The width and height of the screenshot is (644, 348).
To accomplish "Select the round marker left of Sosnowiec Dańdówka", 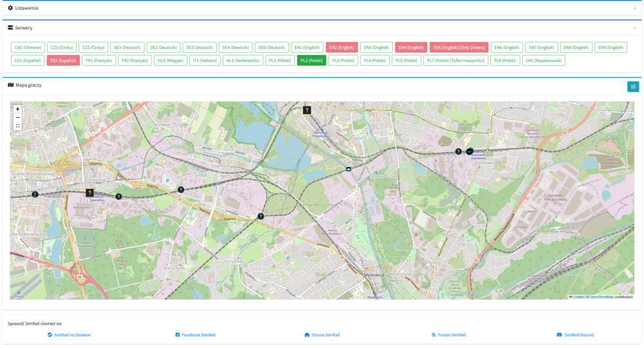I will [459, 151].
